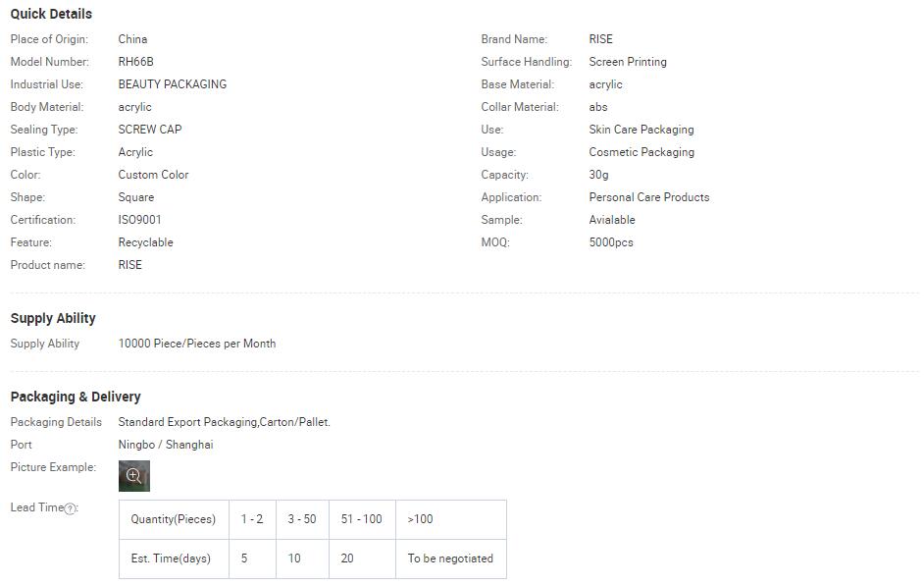Click the Supply Ability section heading
The image size is (924, 585).
click(53, 318)
